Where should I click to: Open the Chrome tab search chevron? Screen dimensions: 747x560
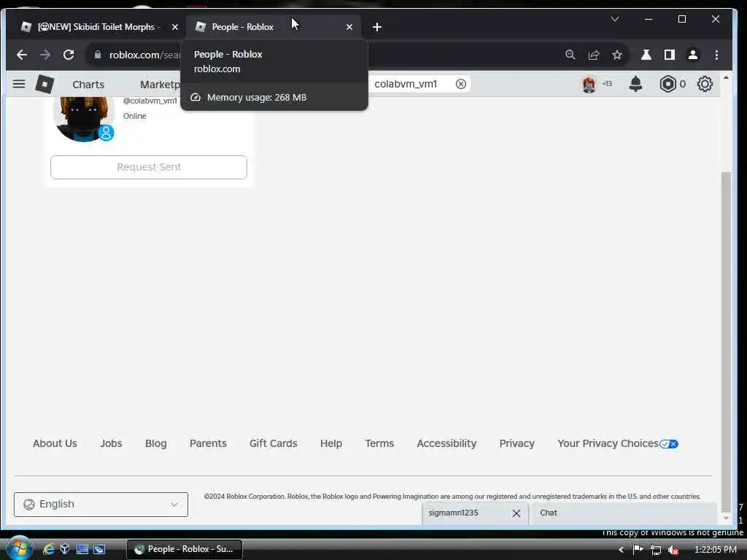tap(614, 19)
